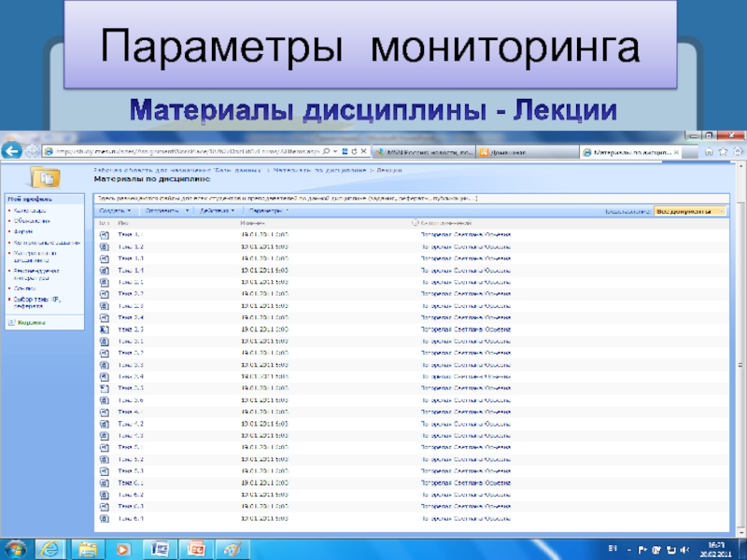Open the browser Tools gear icon
This screenshot has height=560, width=747.
[738, 151]
